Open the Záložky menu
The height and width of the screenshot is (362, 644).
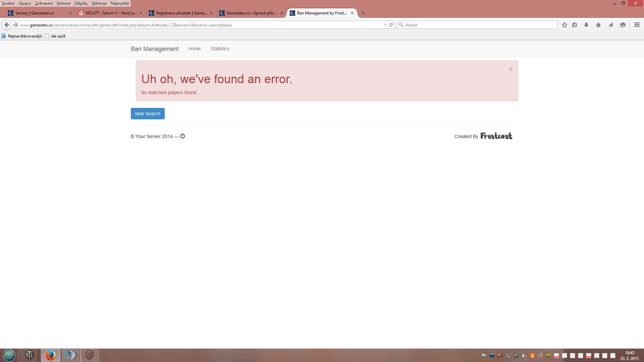point(81,3)
